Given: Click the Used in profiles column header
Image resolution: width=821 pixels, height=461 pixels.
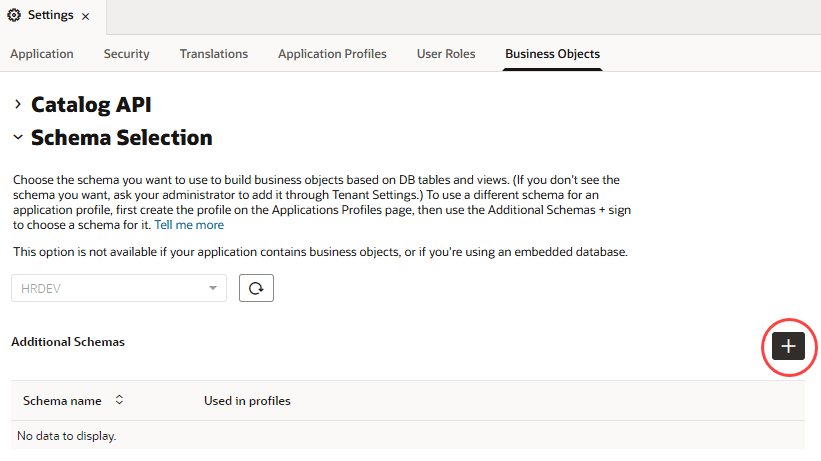Looking at the screenshot, I should [x=247, y=401].
